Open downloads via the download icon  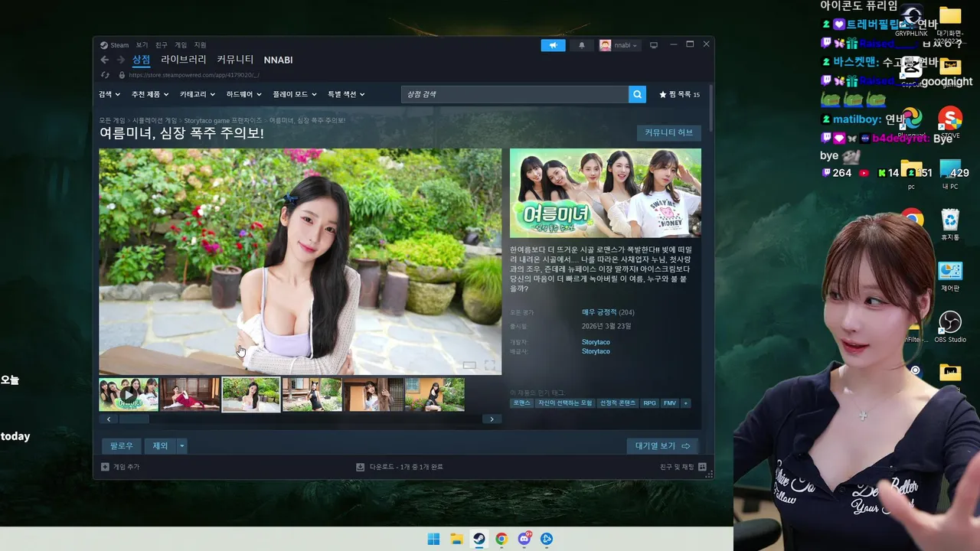point(360,467)
